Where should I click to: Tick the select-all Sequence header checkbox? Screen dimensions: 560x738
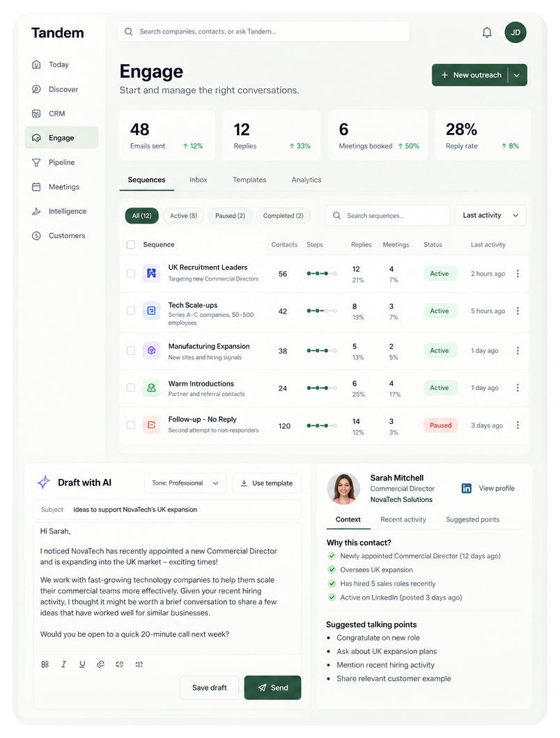[x=131, y=244]
